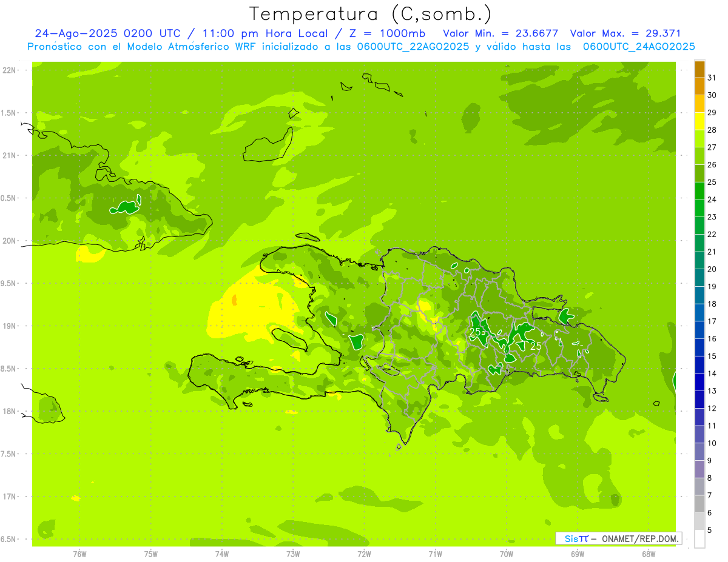
Task: Click the "19N" latitude label
Action: tap(8, 326)
